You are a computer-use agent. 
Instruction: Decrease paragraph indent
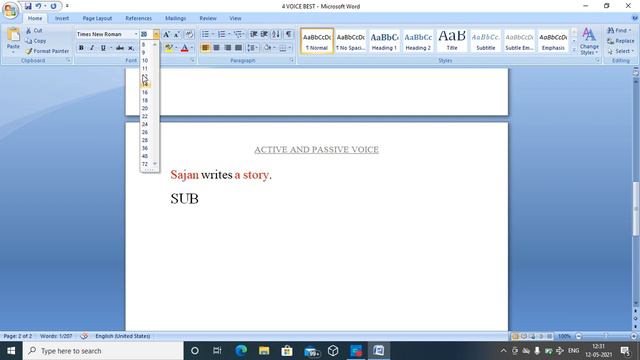click(x=253, y=34)
